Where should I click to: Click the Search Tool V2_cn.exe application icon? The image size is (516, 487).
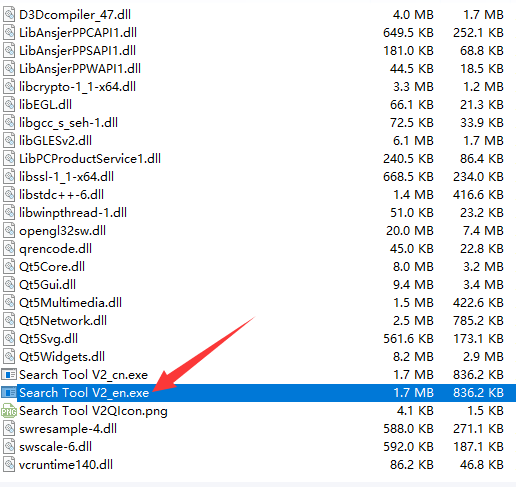pyautogui.click(x=9, y=375)
